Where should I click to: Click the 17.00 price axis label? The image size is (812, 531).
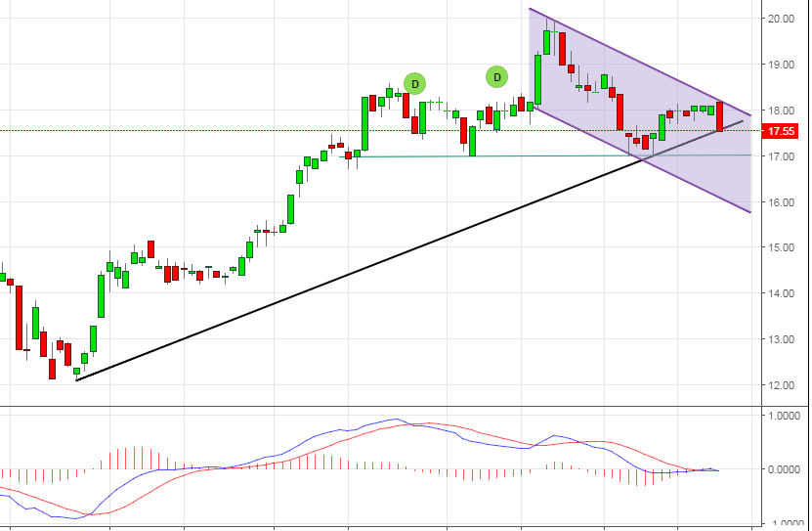782,155
